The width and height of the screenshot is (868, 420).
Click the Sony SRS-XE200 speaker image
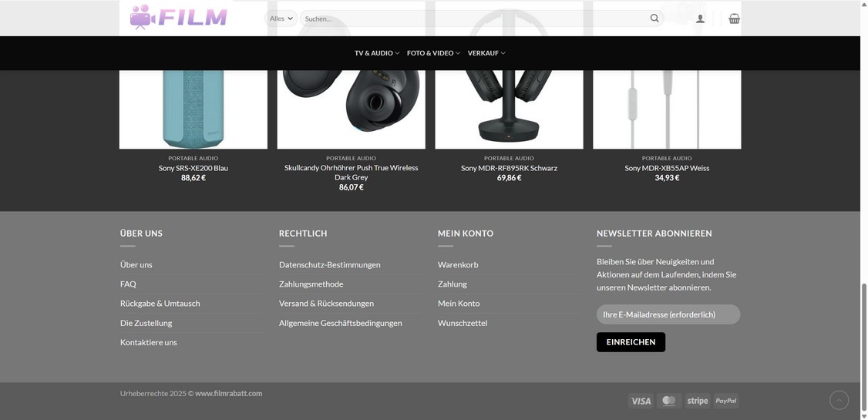tap(193, 109)
